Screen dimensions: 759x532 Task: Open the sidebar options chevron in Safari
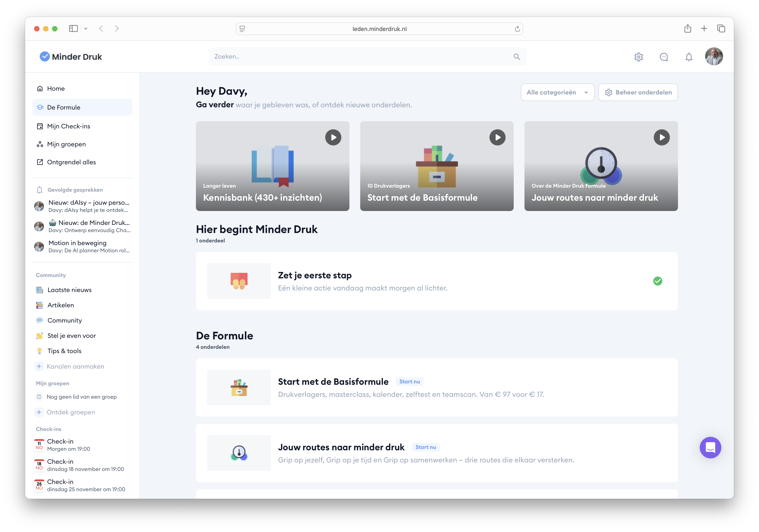(x=86, y=29)
